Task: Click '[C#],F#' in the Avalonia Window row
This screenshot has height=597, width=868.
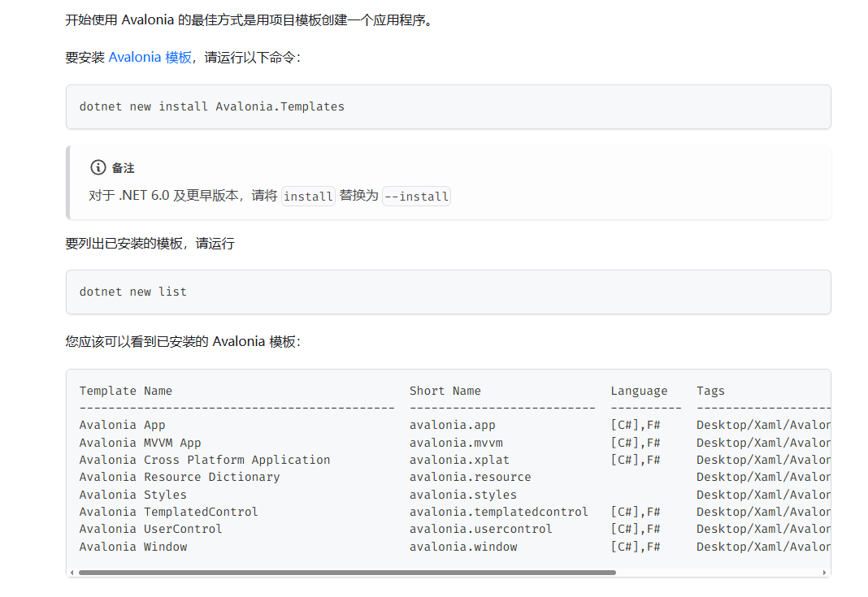Action: tap(636, 547)
